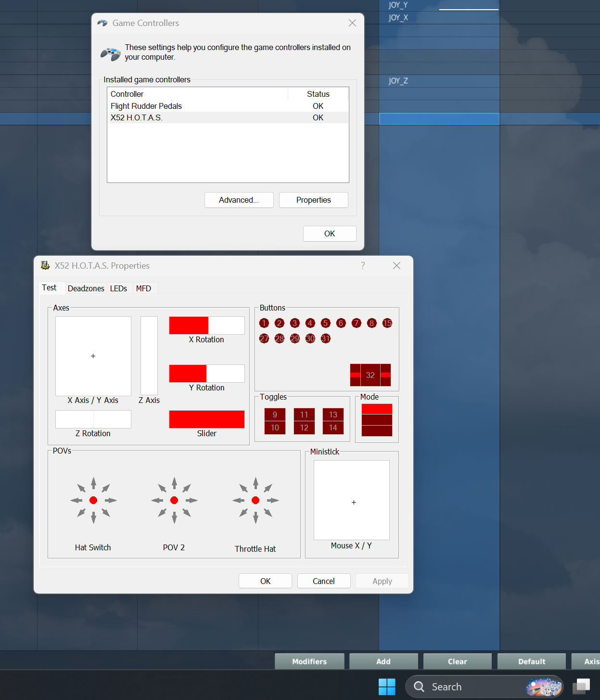Click the Y Rotation axis bar
Viewport: 600px width, 700px height.
point(207,374)
